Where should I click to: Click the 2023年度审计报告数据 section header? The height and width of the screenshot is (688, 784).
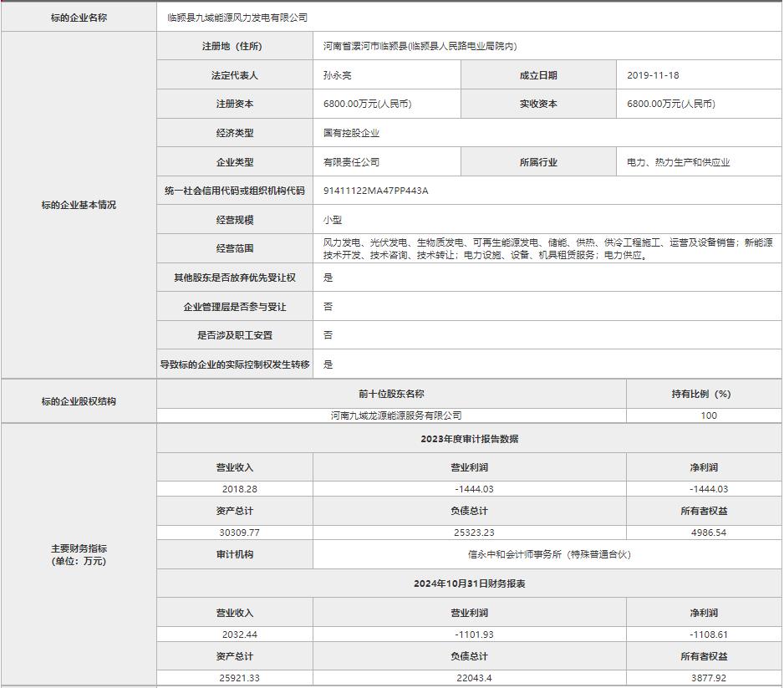[469, 439]
